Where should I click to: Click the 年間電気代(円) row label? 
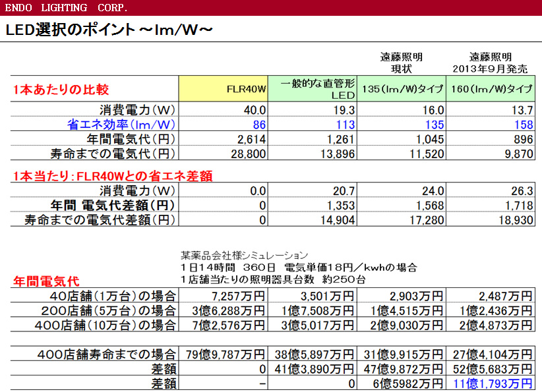tap(131, 139)
